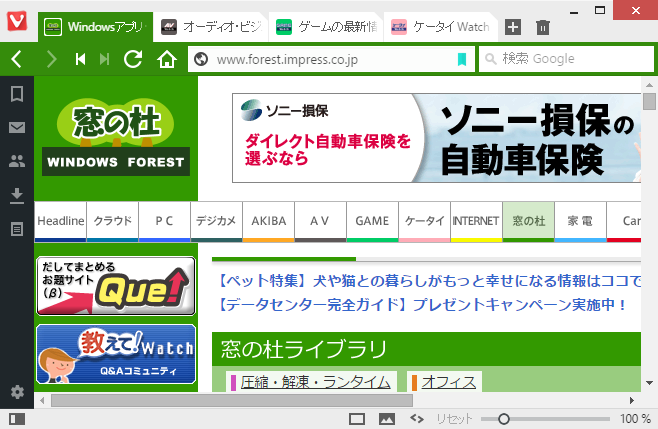Screen dimensions: 658x429
Task: Click the search magnifier icon
Action: (x=491, y=59)
